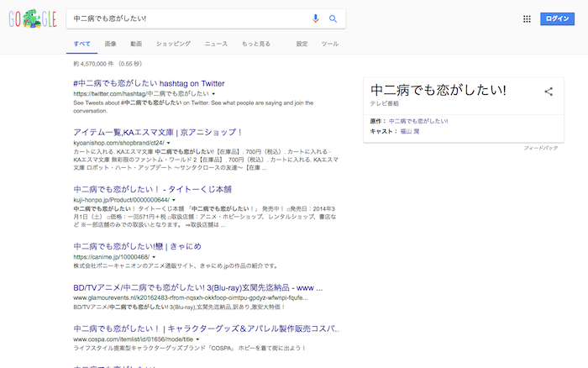Image resolution: width=588 pixels, height=368 pixels.
Task: Expand the dropdown arrow beside the Twitter URL
Action: tap(214, 95)
